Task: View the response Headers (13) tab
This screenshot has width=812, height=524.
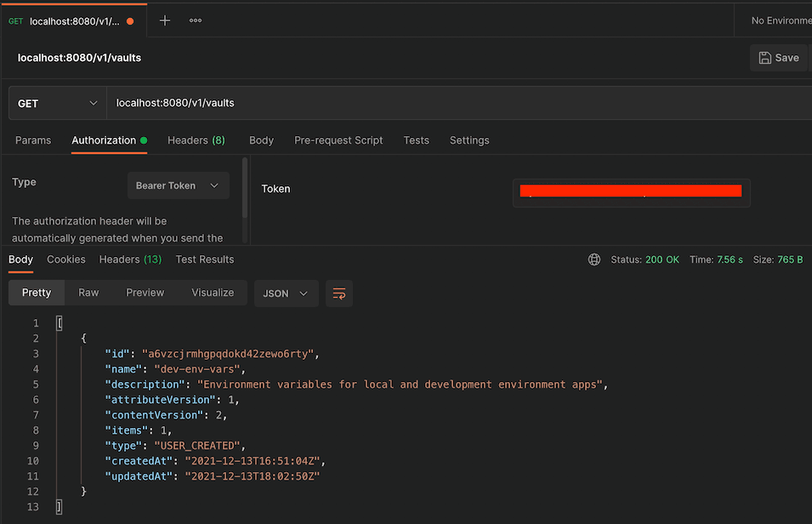Action: (130, 259)
